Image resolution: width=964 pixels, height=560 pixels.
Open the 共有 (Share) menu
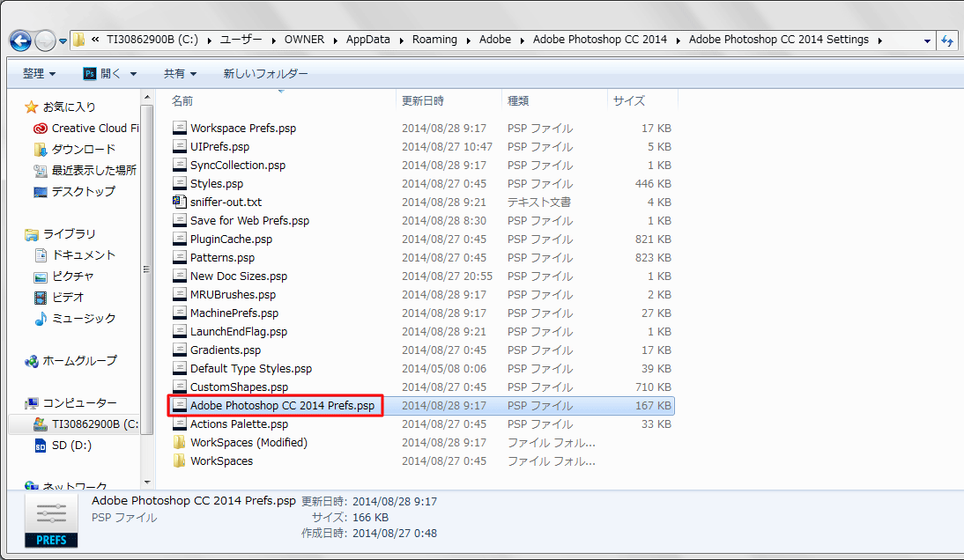point(180,74)
